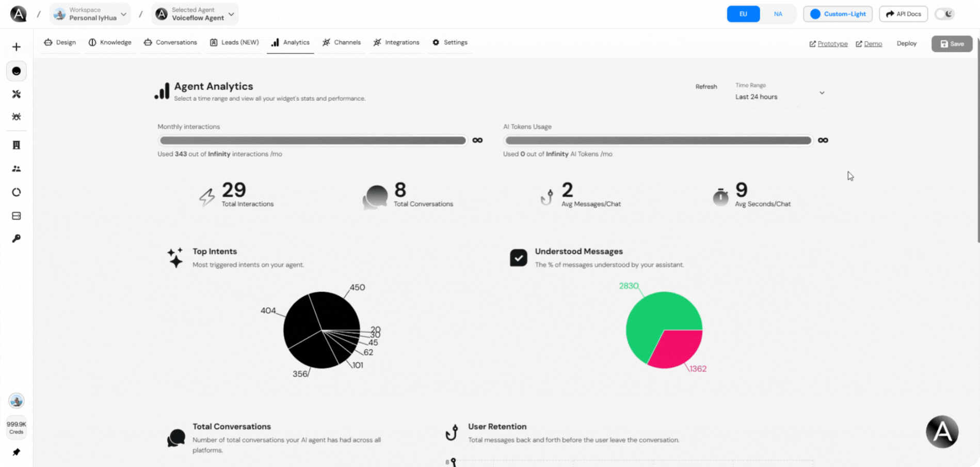Open the black circle agent icon in sidebar
Viewport: 980px width, 467px height.
[17, 71]
